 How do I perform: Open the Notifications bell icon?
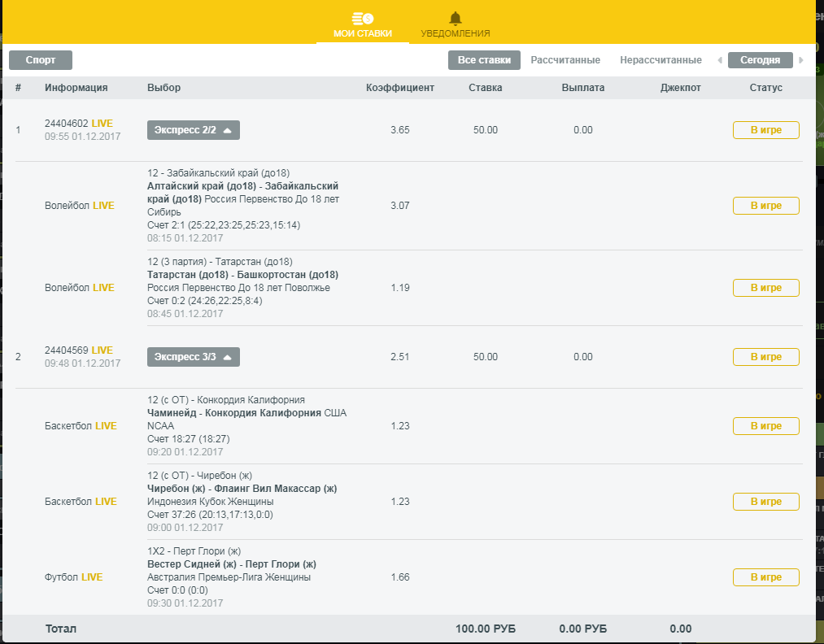point(455,18)
